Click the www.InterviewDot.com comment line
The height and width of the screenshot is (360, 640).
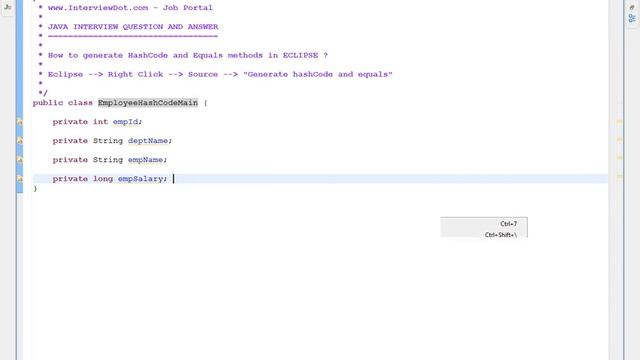(x=130, y=8)
